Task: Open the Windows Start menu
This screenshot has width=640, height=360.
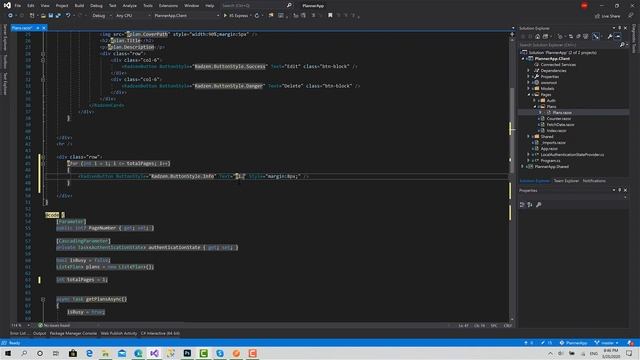Action: point(8,353)
